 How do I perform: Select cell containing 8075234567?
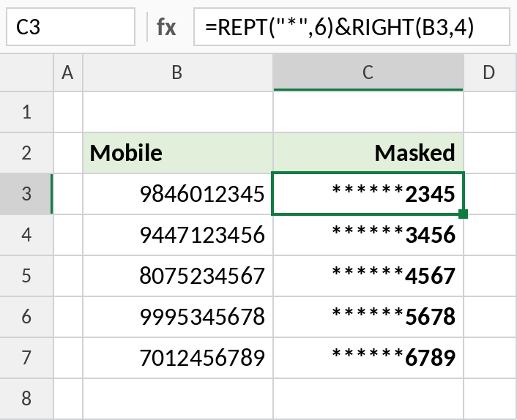178,275
